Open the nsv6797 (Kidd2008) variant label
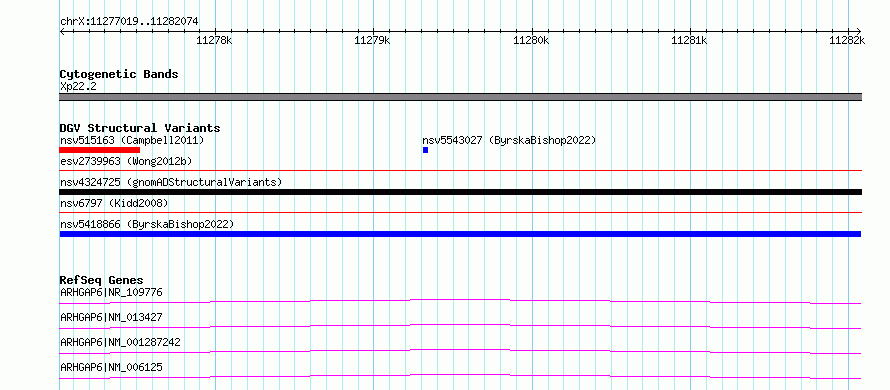Screen dimensions: 890x390 click(x=114, y=203)
